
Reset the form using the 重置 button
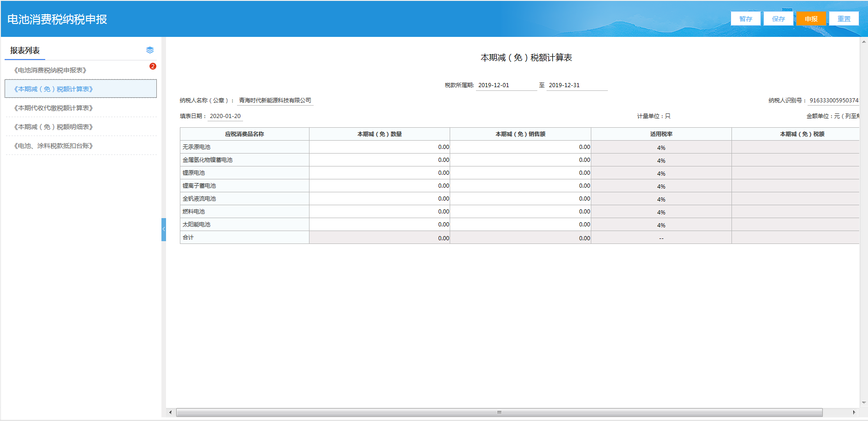(x=844, y=19)
